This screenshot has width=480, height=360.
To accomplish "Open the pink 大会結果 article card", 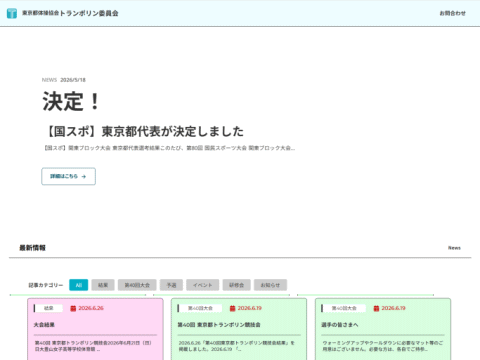I will (95, 329).
